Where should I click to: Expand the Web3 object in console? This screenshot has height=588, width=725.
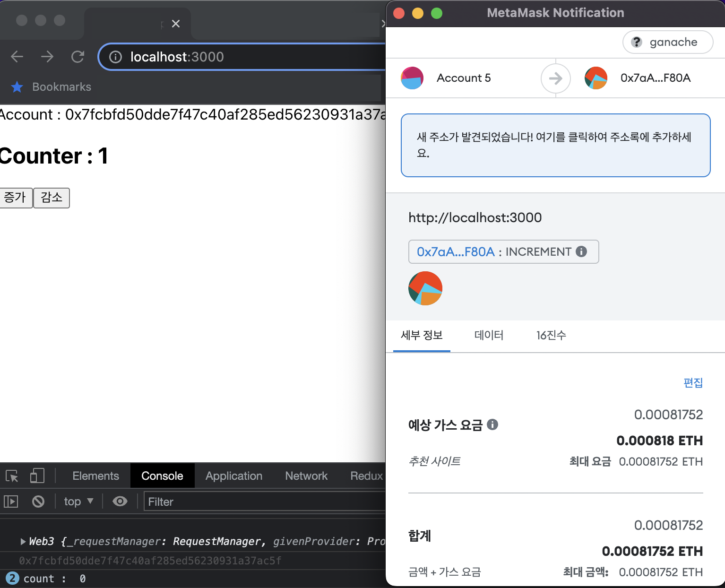[23, 541]
